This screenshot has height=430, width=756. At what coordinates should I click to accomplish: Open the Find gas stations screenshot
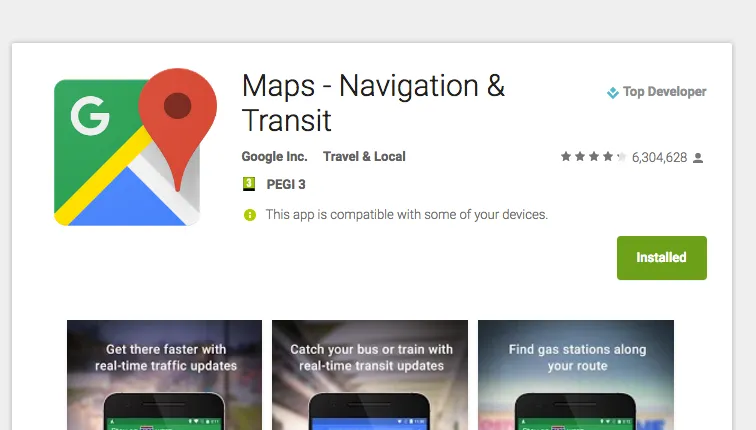pos(576,375)
